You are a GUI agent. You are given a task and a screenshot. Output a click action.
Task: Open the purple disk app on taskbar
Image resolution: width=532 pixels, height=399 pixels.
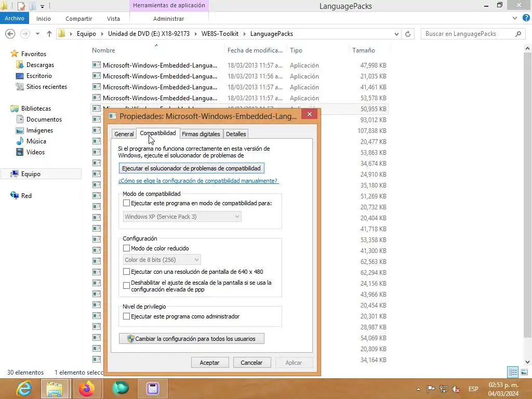[153, 389]
